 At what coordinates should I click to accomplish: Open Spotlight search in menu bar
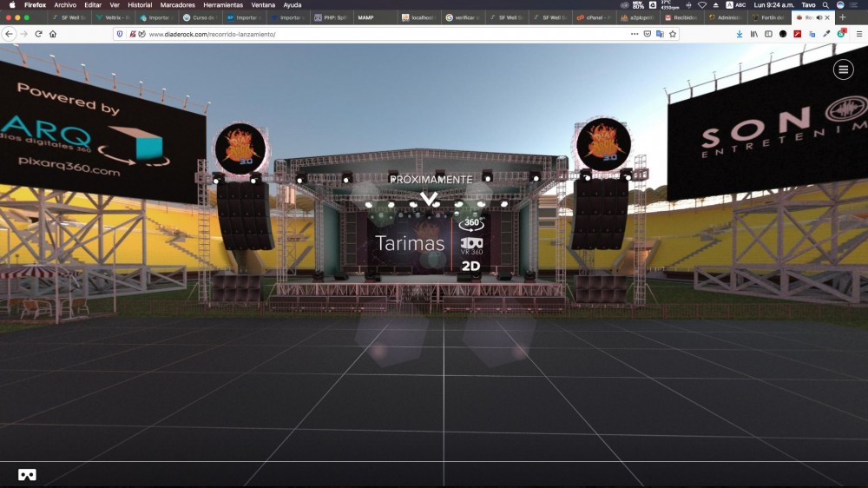pos(825,5)
